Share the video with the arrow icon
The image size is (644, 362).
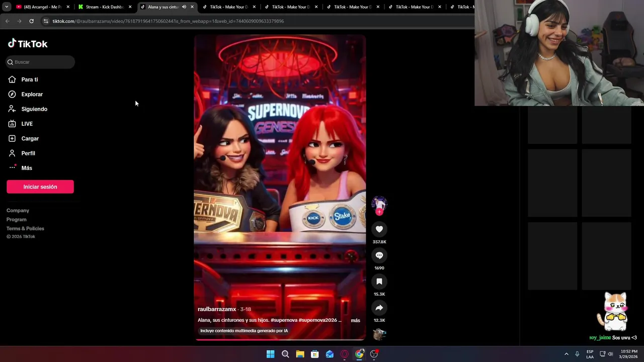coord(379,308)
